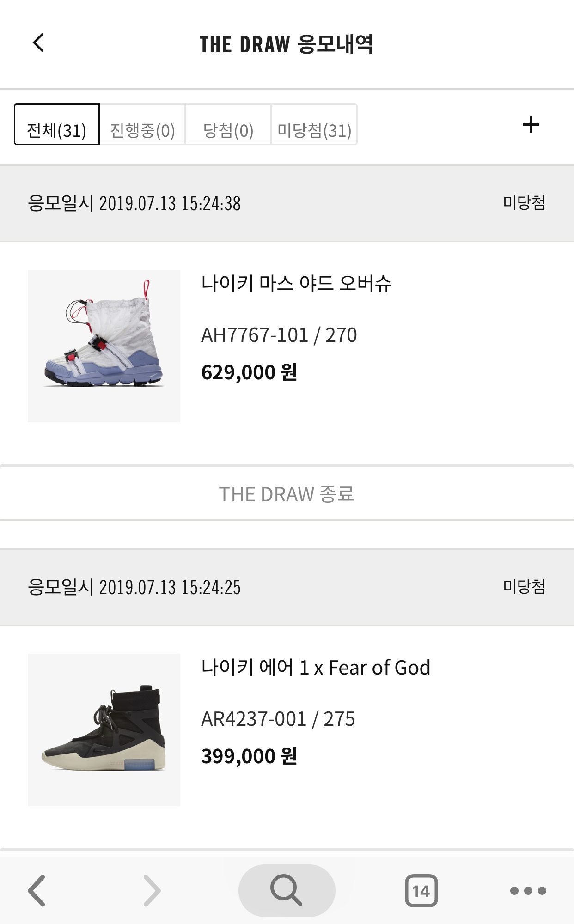This screenshot has height=924, width=574.
Task: Tap the browser search magnifier icon
Action: pos(287,890)
